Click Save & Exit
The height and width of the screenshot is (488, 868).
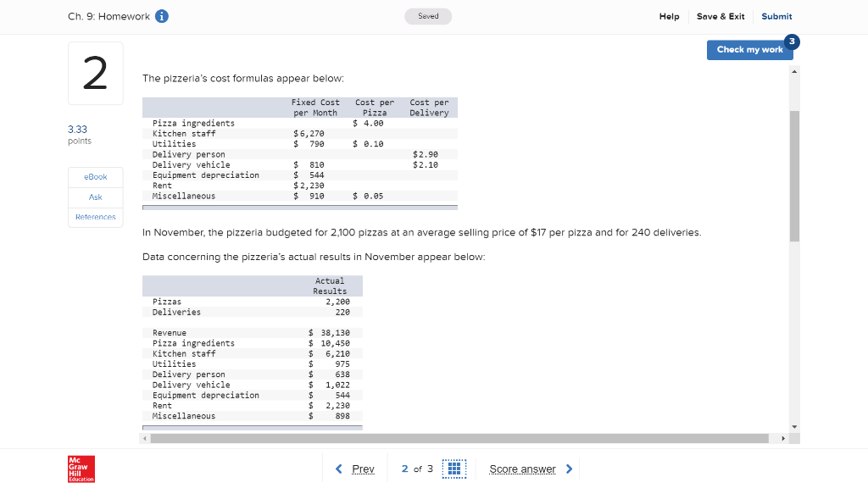pos(721,15)
